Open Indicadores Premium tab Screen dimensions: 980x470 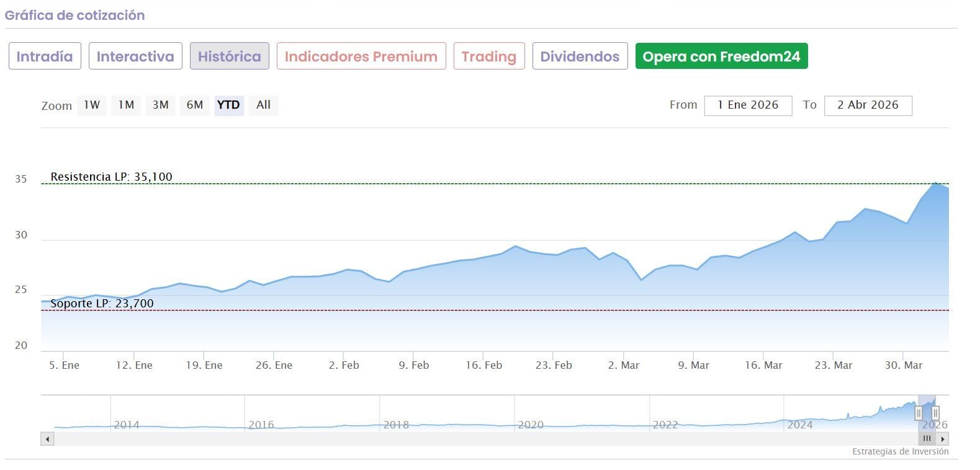pyautogui.click(x=361, y=56)
